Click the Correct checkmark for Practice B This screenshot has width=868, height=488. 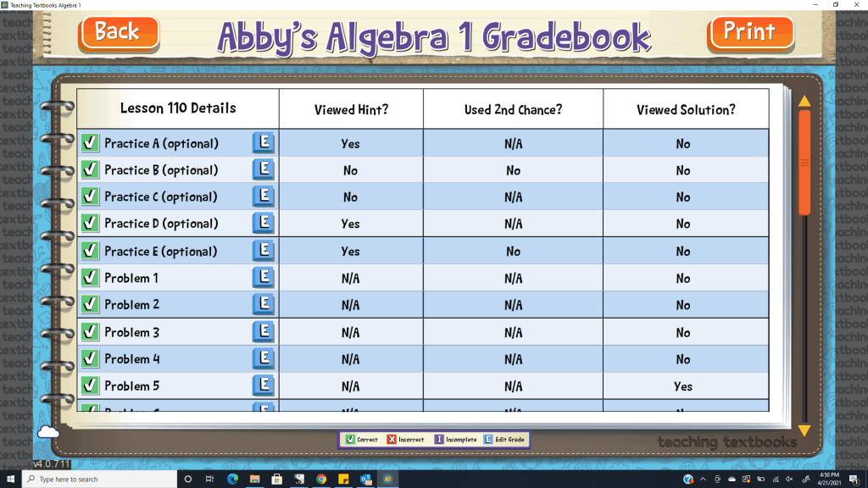coord(90,169)
